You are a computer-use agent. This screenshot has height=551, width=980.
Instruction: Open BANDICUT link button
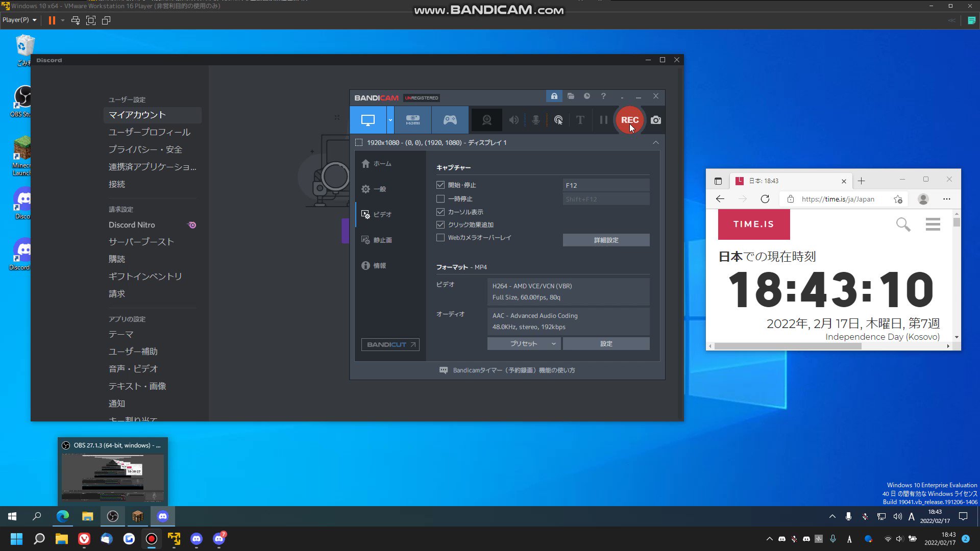390,344
